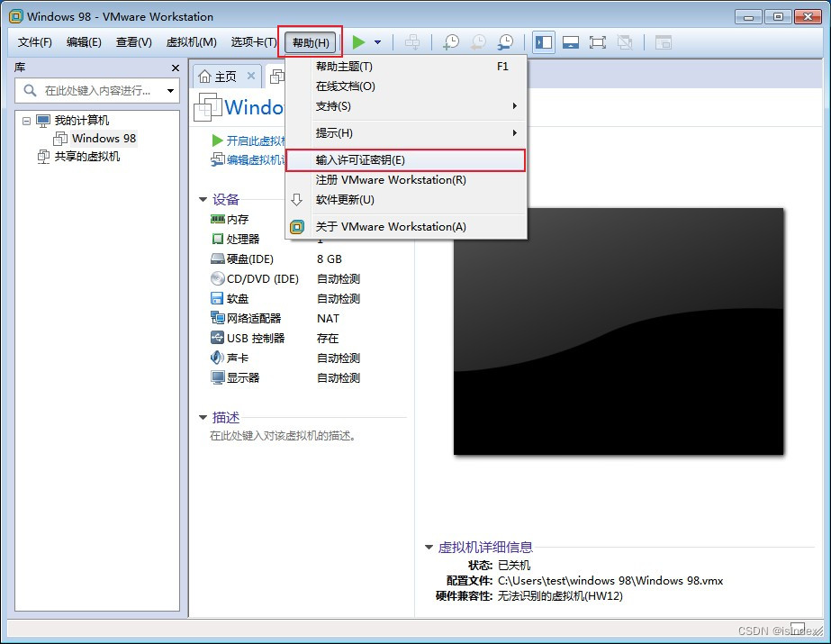The image size is (831, 644).
Task: Open the 虚拟机(M) menu
Action: [x=192, y=41]
